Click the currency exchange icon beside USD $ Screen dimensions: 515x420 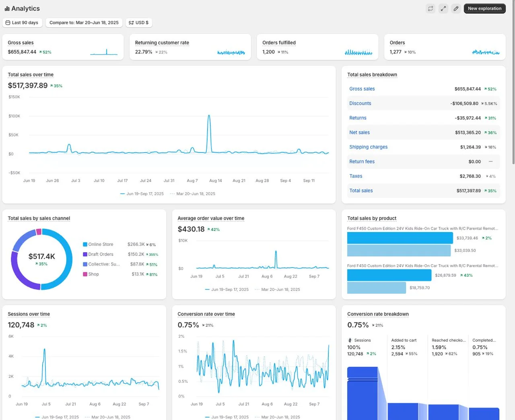tap(131, 23)
